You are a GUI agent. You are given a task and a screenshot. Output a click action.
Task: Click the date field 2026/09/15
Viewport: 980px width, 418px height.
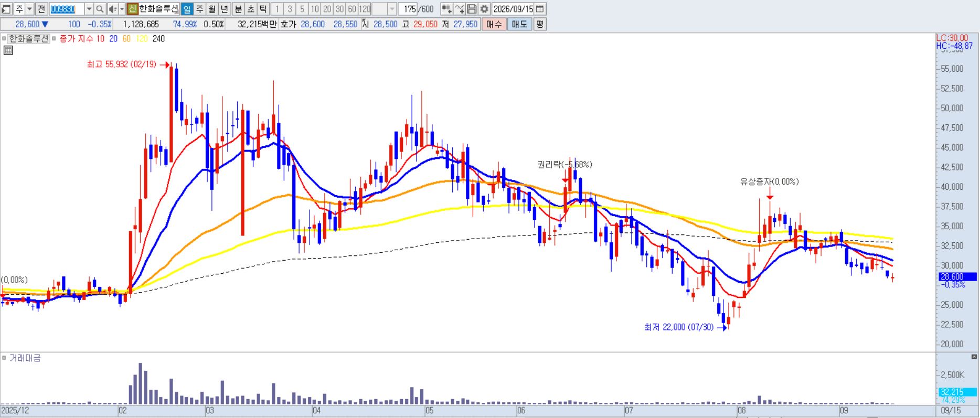(x=513, y=9)
